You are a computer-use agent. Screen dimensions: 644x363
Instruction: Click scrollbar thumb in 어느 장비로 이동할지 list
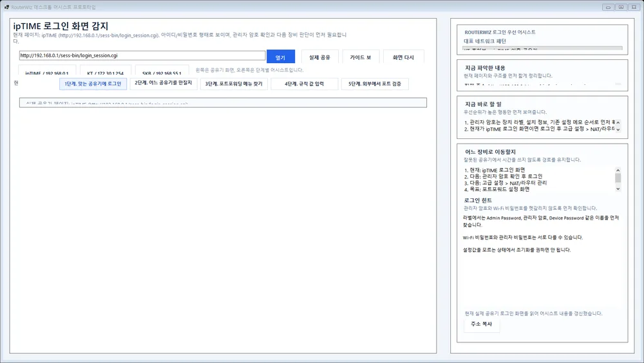[618, 178]
